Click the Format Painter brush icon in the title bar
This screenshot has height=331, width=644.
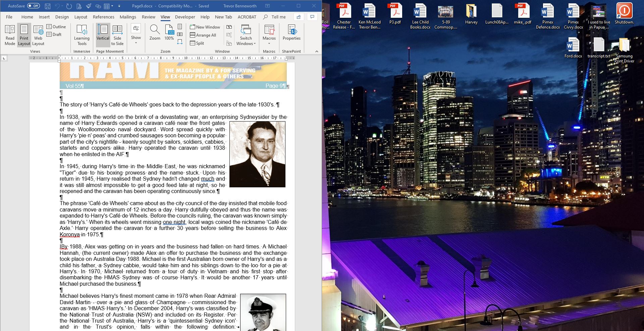click(89, 6)
